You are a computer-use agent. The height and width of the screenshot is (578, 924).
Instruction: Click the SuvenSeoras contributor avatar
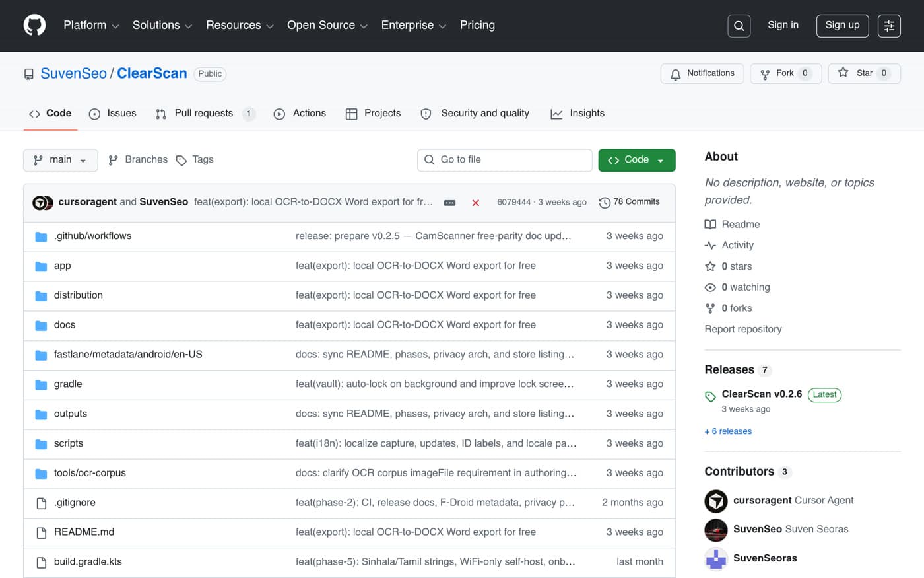click(716, 559)
